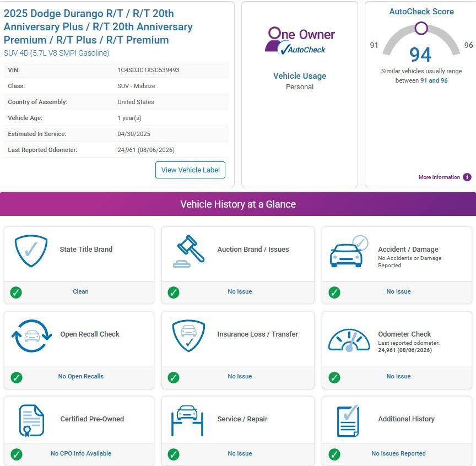
Task: Open More Information link
Action: click(x=439, y=177)
